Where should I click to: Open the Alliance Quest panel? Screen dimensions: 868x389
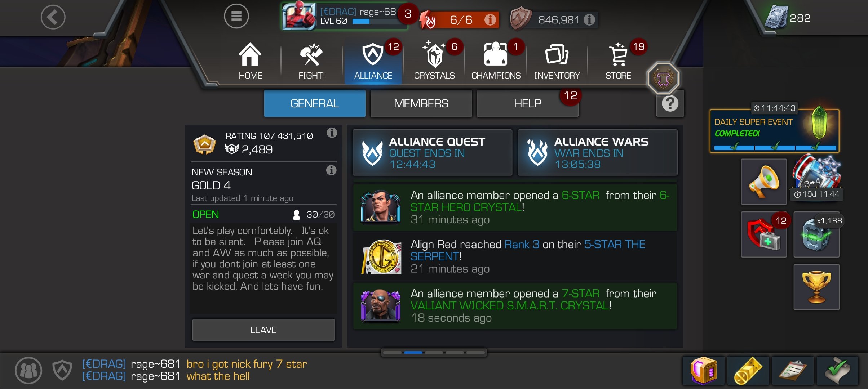[x=432, y=153]
